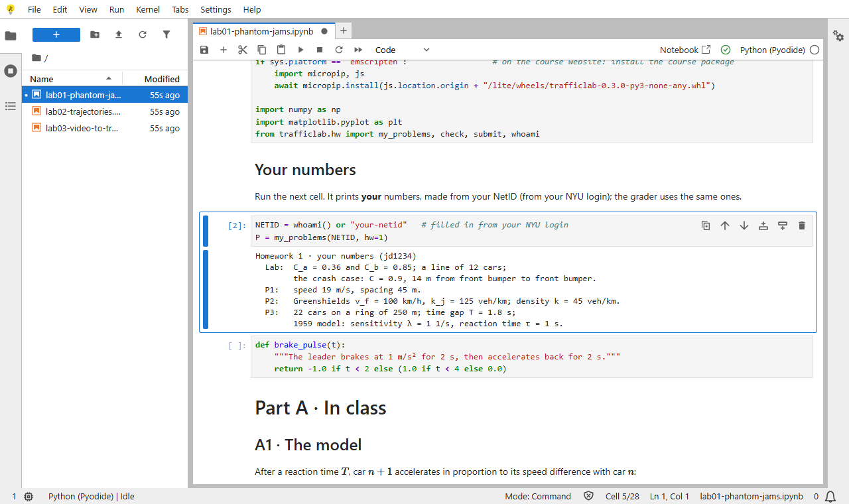The image size is (849, 504).
Task: Save the notebook with the floppy disk icon
Action: coord(204,50)
